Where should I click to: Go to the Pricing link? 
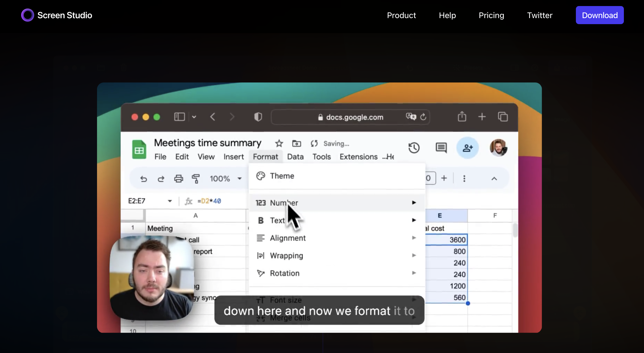pos(491,15)
